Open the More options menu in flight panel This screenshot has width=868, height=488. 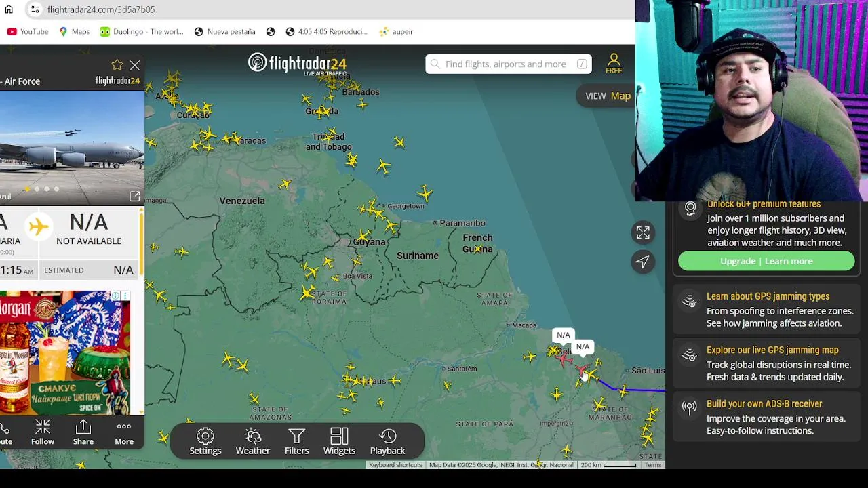coord(124,432)
